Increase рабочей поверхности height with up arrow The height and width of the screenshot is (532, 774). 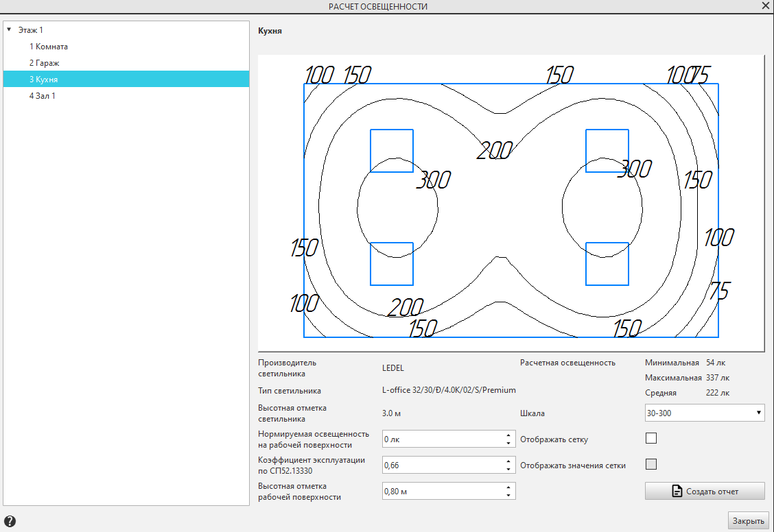tap(508, 487)
